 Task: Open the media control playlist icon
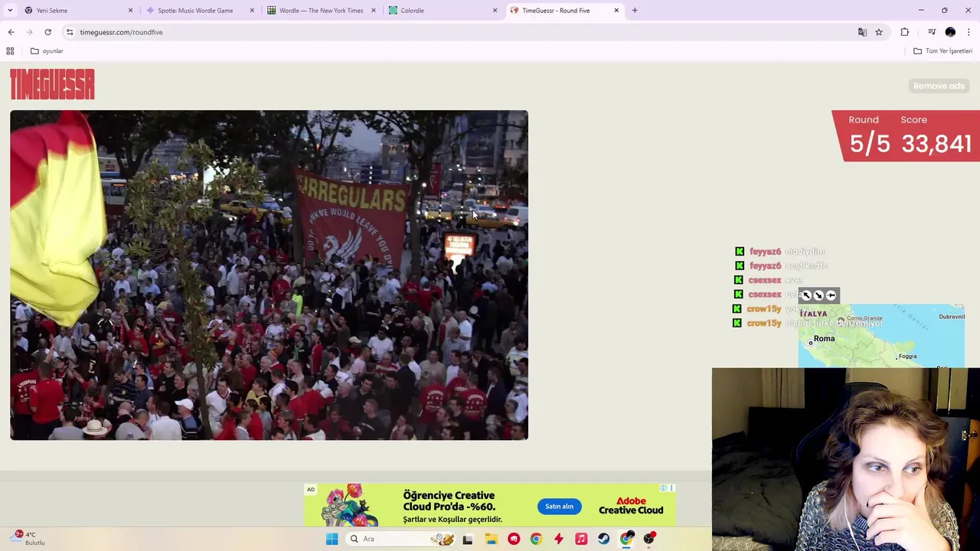(x=932, y=32)
